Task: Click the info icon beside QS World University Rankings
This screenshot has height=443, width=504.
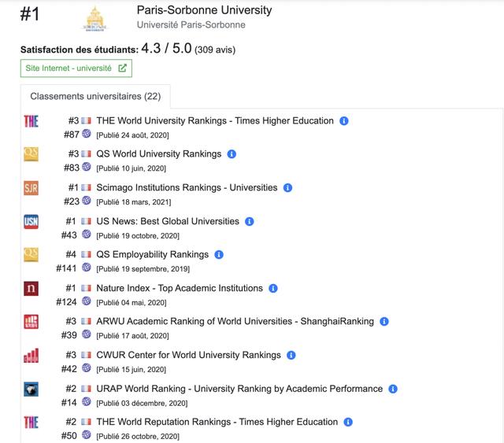Action: pyautogui.click(x=232, y=154)
